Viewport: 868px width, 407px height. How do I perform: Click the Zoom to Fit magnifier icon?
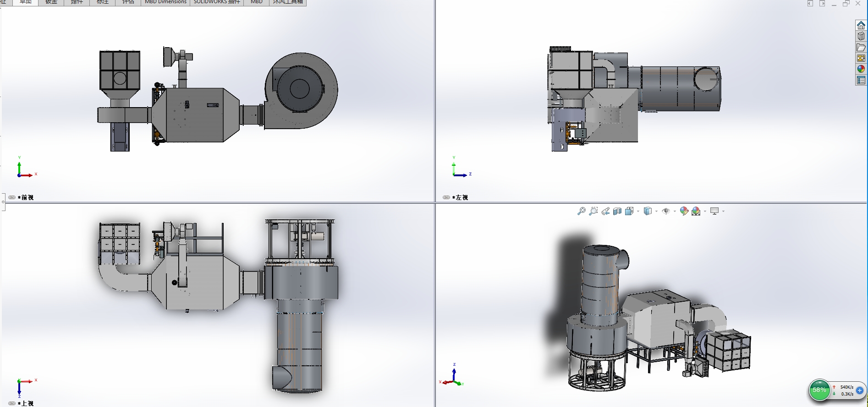click(x=581, y=211)
